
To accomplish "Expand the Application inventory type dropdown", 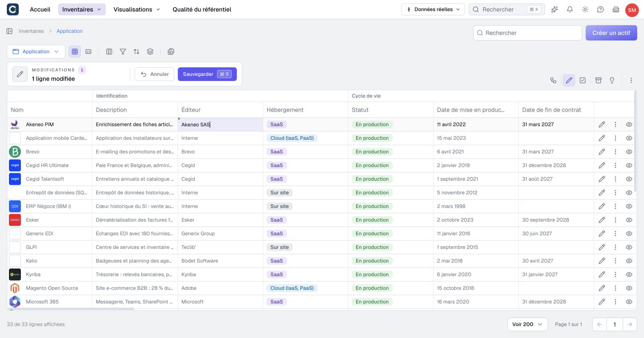I will 36,52.
